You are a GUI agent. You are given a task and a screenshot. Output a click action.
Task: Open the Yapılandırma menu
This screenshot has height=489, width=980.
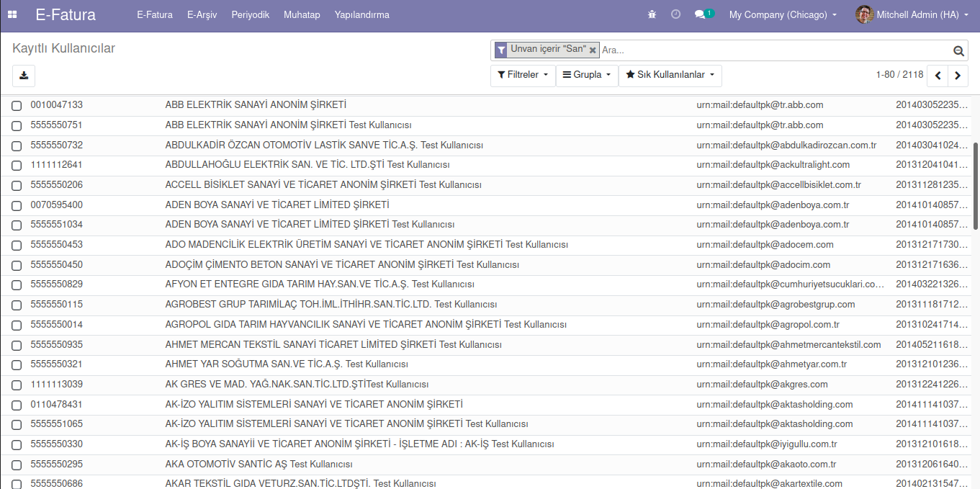[362, 14]
